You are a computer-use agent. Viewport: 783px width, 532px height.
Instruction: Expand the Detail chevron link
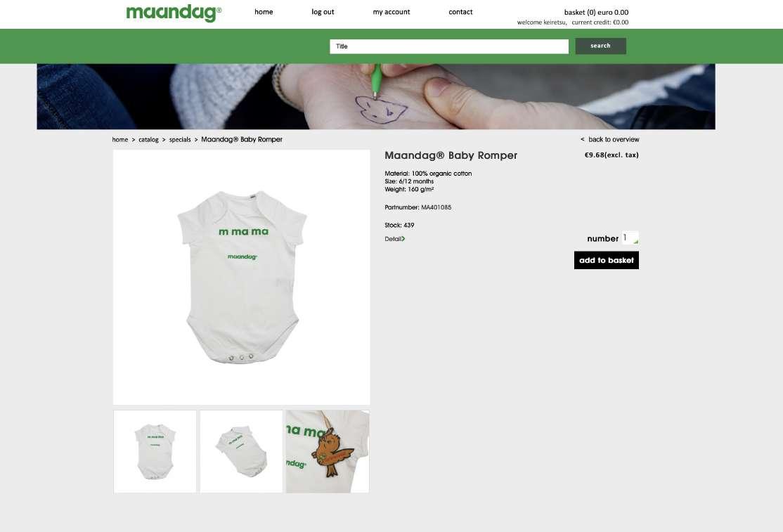[394, 239]
